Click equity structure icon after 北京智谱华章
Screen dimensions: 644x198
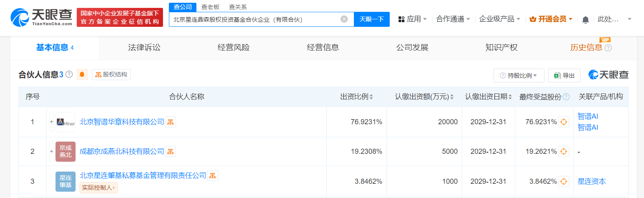(170, 122)
